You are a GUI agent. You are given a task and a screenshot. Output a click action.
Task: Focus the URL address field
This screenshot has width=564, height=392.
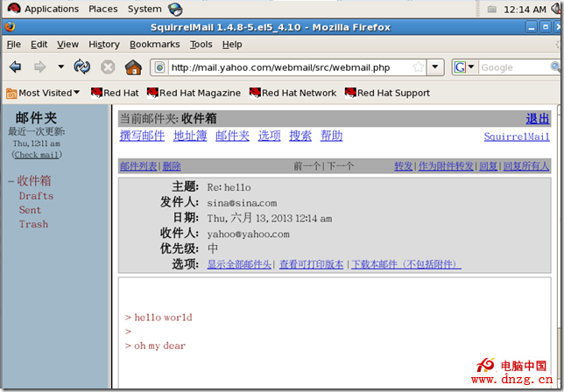(x=290, y=67)
